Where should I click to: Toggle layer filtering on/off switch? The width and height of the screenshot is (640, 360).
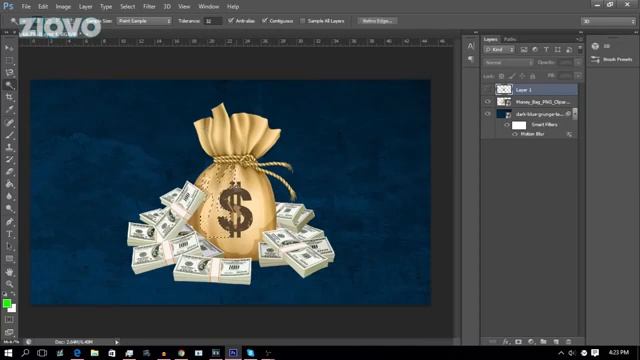580,50
